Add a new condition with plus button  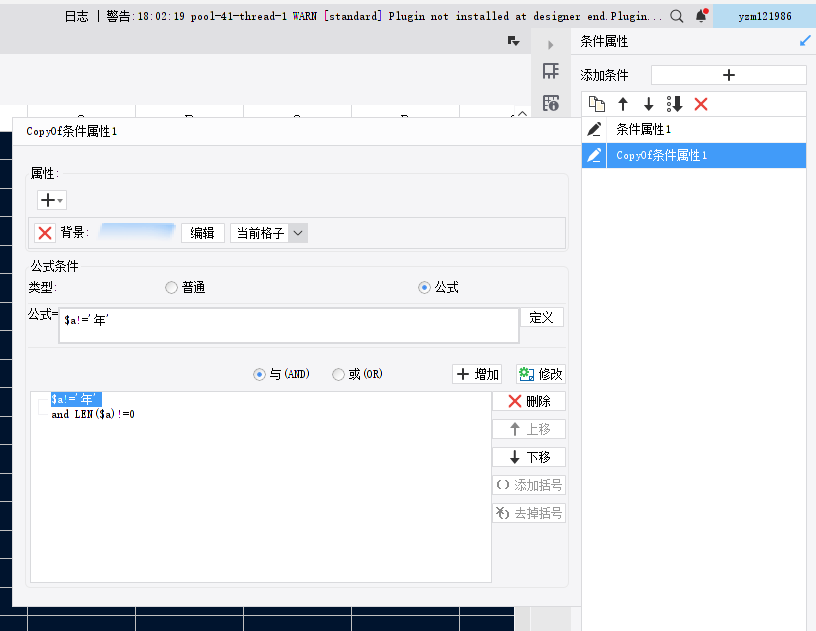click(x=729, y=75)
